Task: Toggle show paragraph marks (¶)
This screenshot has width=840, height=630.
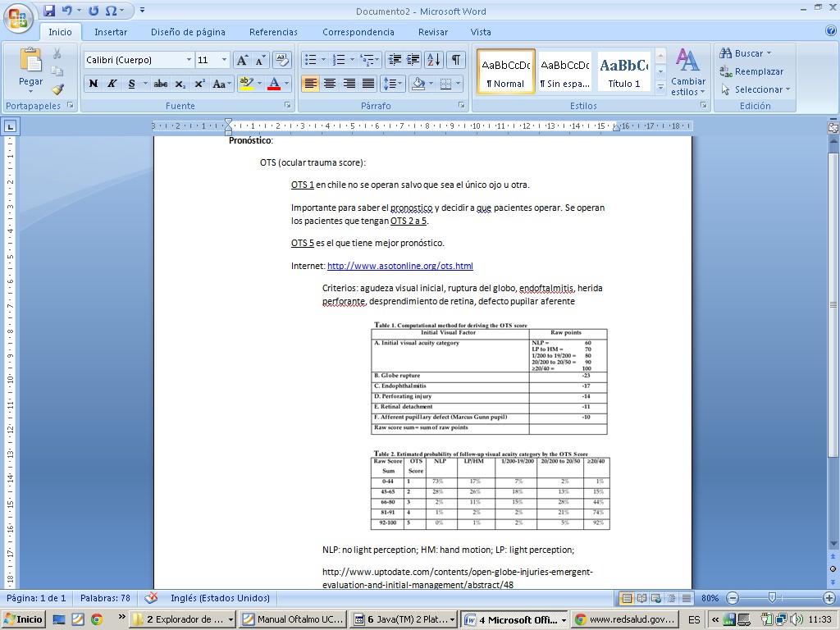Action: click(x=455, y=60)
